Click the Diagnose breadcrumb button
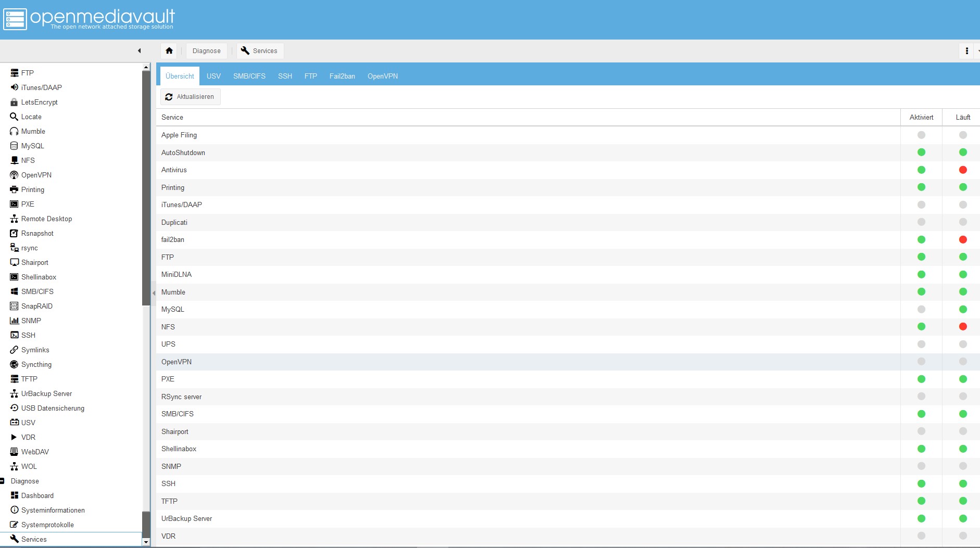The image size is (980, 548). coord(206,50)
